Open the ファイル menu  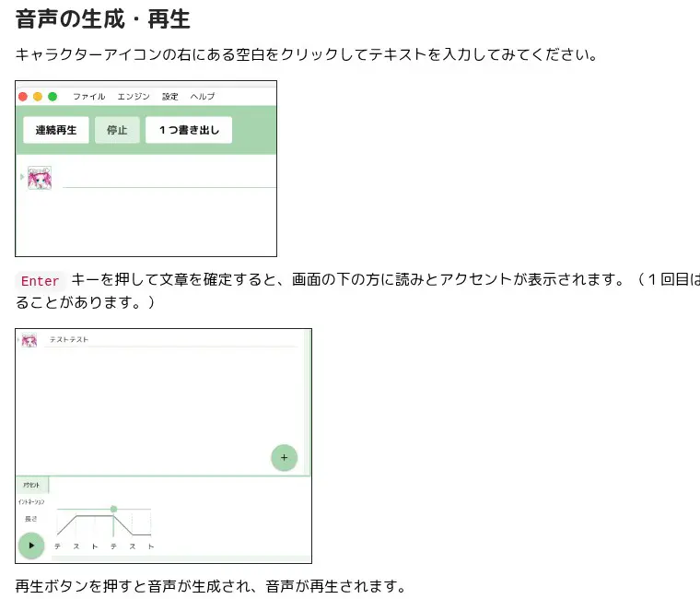pos(88,97)
